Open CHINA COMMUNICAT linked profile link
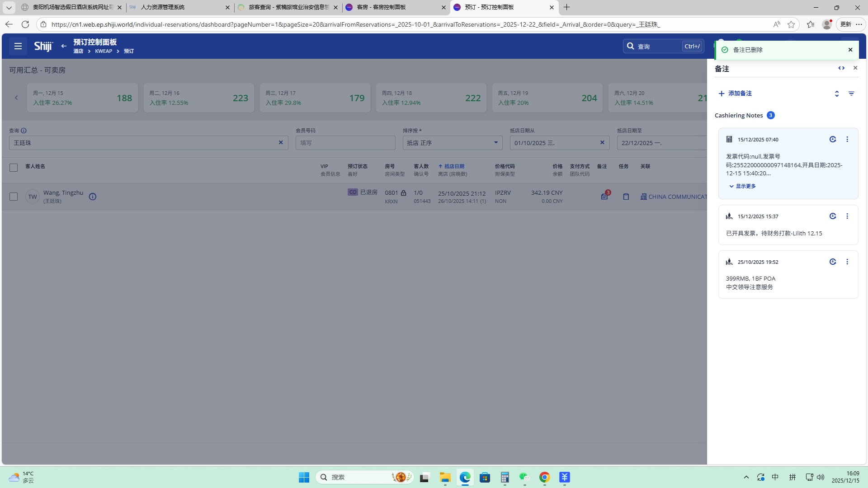Image resolution: width=868 pixels, height=488 pixels. coord(676,197)
